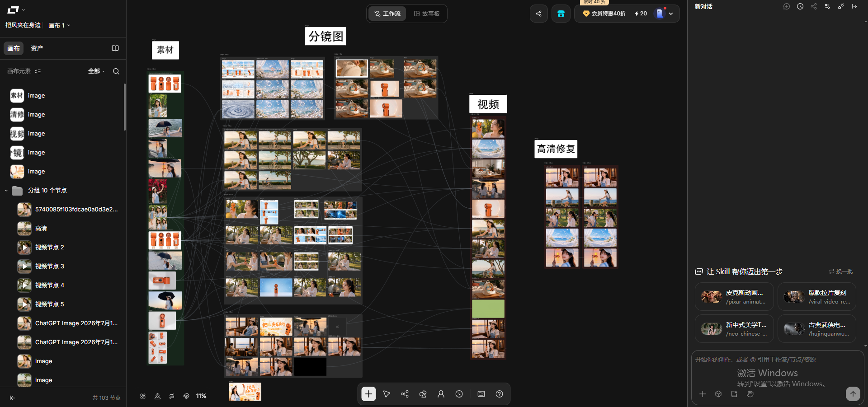Click the 20 credits lightning indicator
The height and width of the screenshot is (407, 868).
[641, 14]
